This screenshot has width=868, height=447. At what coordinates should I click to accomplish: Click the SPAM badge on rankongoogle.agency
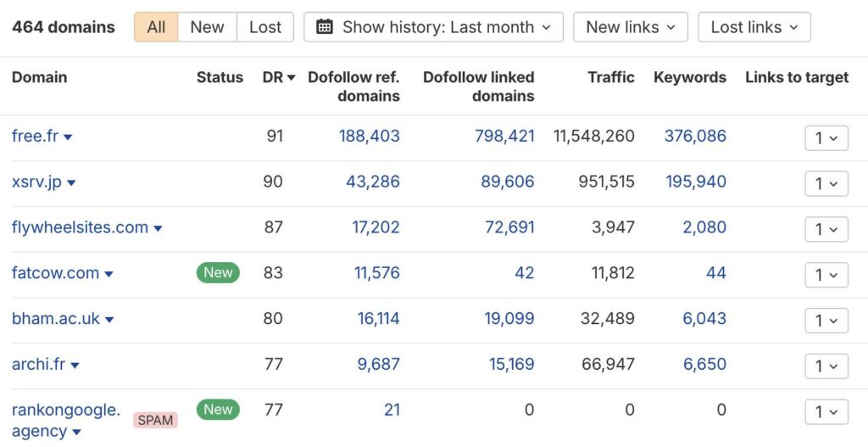(155, 420)
